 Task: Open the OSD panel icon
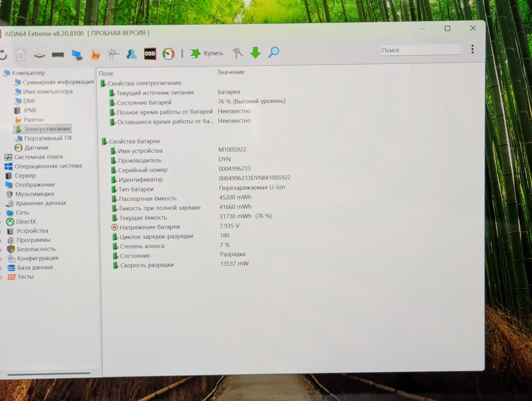(x=150, y=54)
